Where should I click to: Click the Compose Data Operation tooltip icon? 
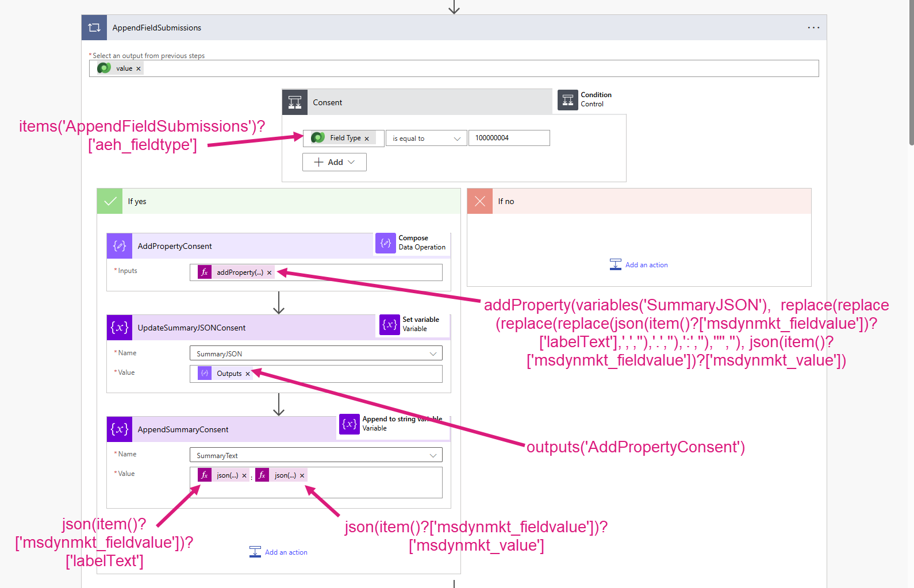tap(386, 243)
